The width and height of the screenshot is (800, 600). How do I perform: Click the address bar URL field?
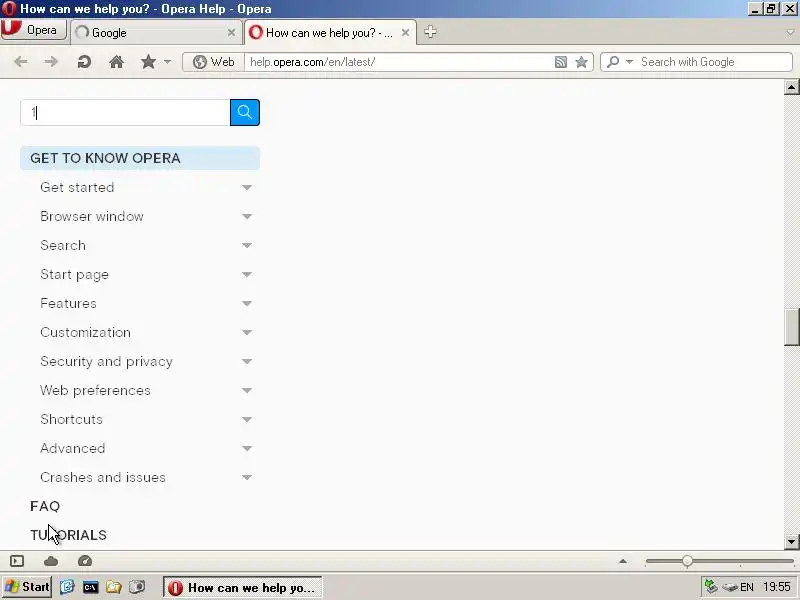398,62
